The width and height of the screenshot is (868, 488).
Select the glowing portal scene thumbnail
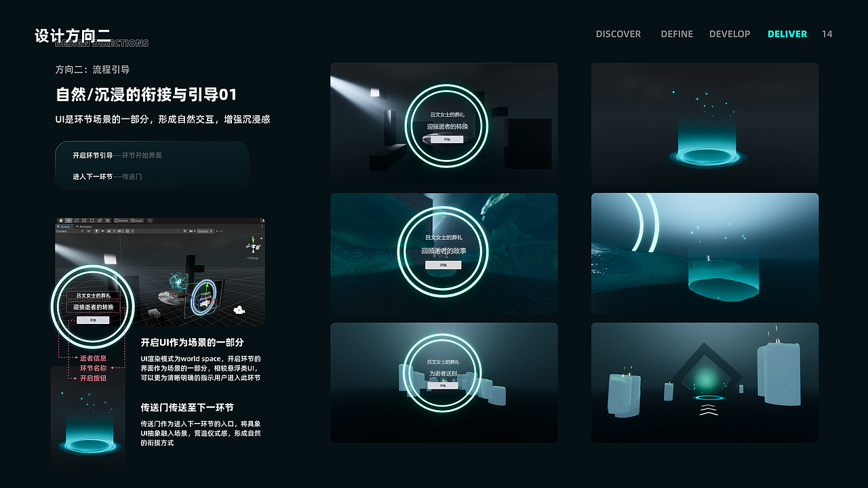[705, 123]
